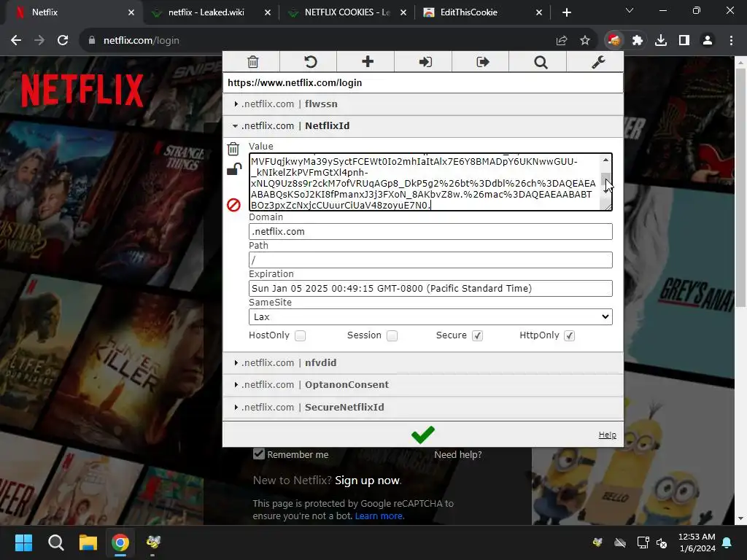Image resolution: width=747 pixels, height=560 pixels.
Task: Delete the NetflixId cookie with its trash icon
Action: click(x=233, y=149)
